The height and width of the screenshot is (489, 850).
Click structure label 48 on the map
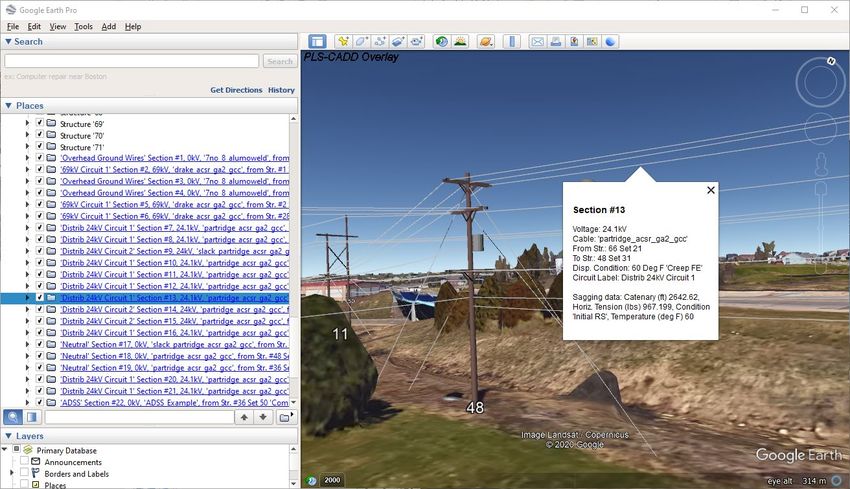point(475,407)
